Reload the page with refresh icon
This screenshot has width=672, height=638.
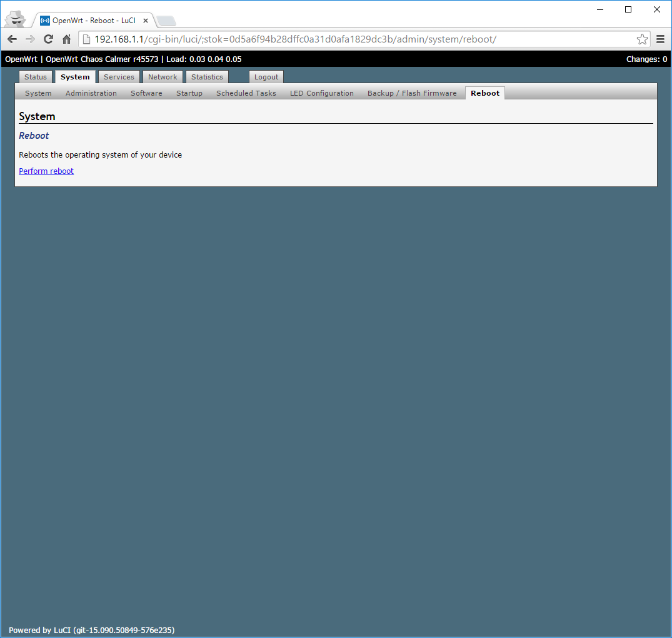[48, 39]
